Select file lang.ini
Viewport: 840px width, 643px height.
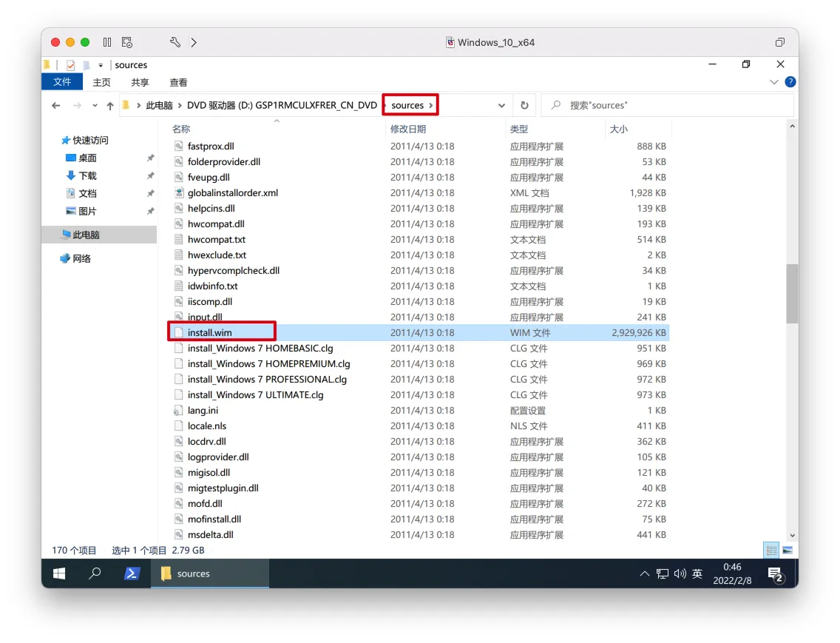tap(203, 411)
